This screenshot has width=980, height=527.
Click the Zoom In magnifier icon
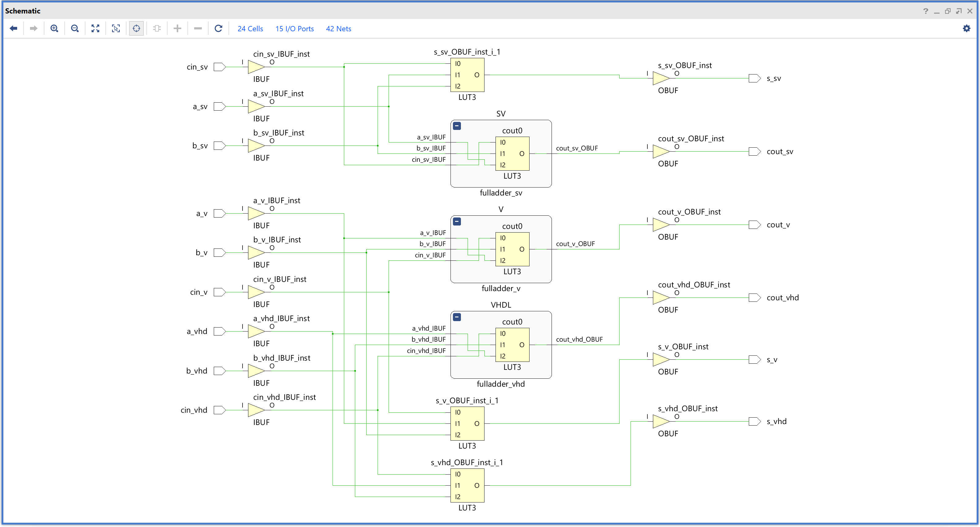click(x=55, y=28)
